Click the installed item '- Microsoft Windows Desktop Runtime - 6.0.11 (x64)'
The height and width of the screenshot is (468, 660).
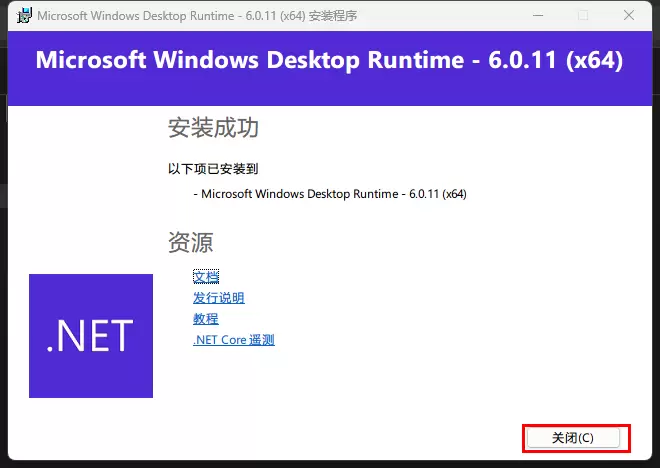[x=330, y=194]
